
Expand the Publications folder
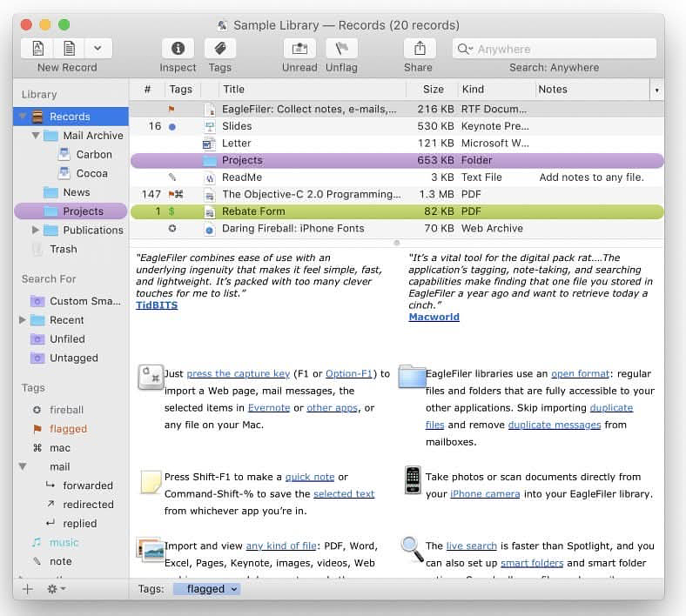(x=36, y=231)
